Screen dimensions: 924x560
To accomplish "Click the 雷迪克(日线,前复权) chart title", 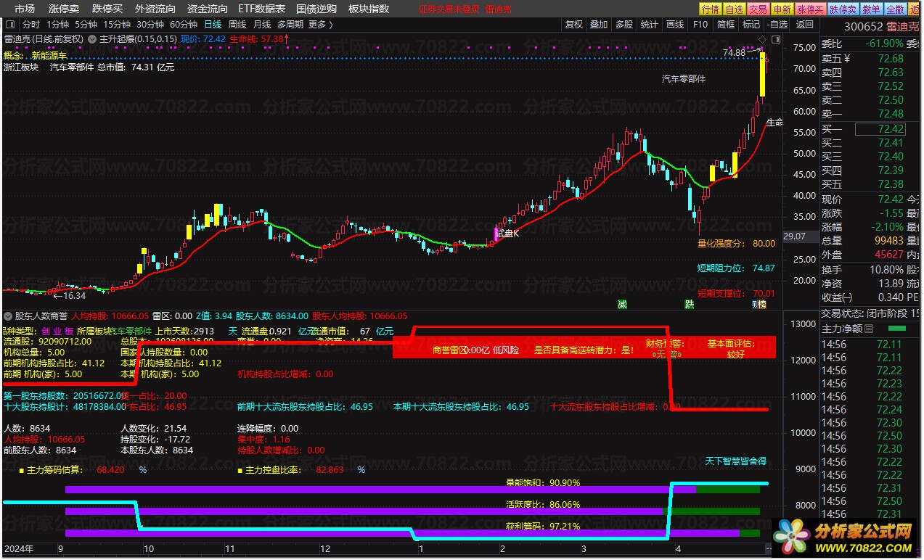I will click(x=44, y=38).
